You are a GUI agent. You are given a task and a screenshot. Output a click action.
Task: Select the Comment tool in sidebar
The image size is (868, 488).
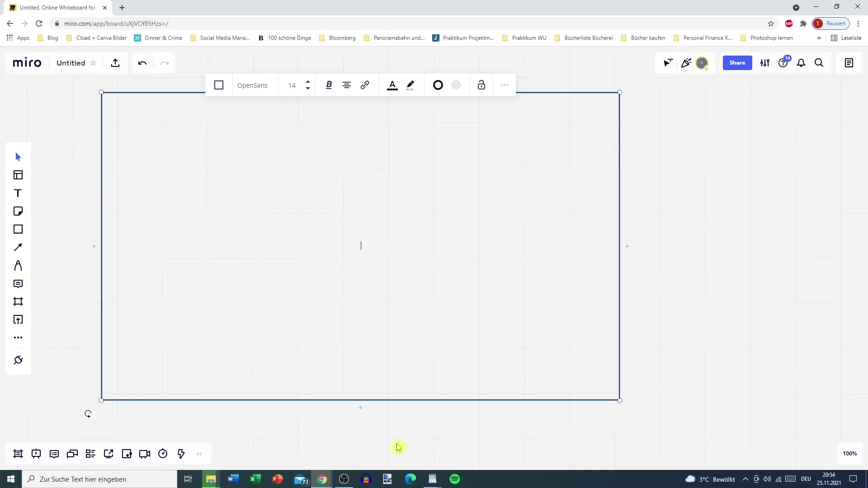tap(18, 284)
